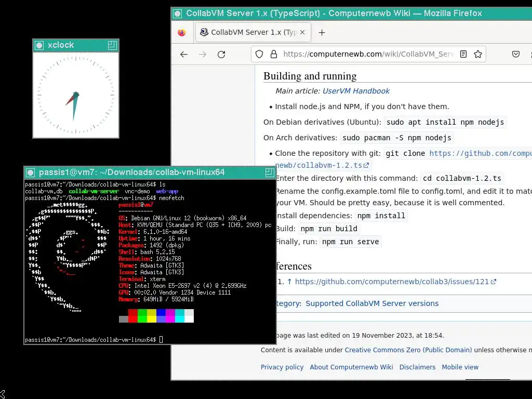Bookmark this page with the star icon
Image resolution: width=532 pixels, height=399 pixels.
(x=478, y=54)
